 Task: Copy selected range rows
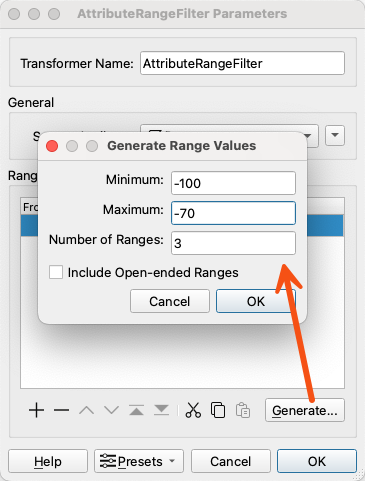point(218,410)
